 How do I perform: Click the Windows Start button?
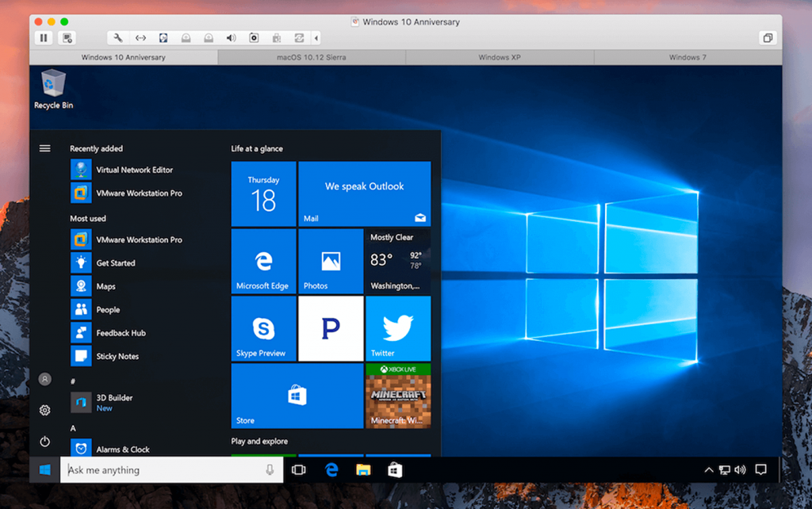coord(45,469)
